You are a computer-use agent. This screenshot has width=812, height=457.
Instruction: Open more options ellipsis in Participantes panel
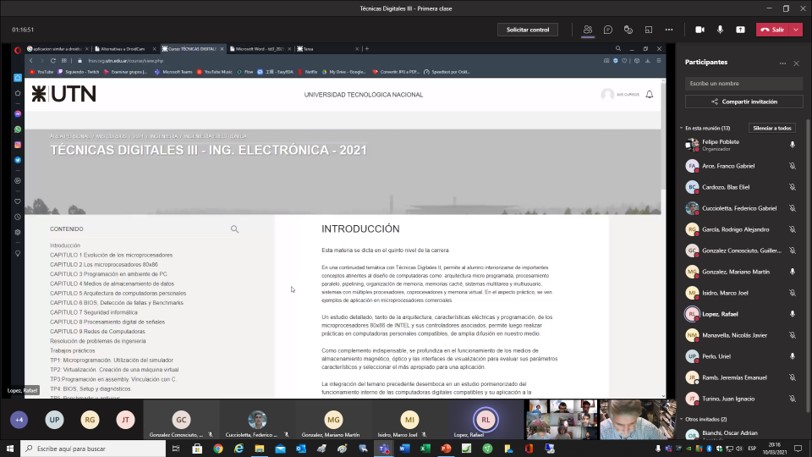point(782,63)
